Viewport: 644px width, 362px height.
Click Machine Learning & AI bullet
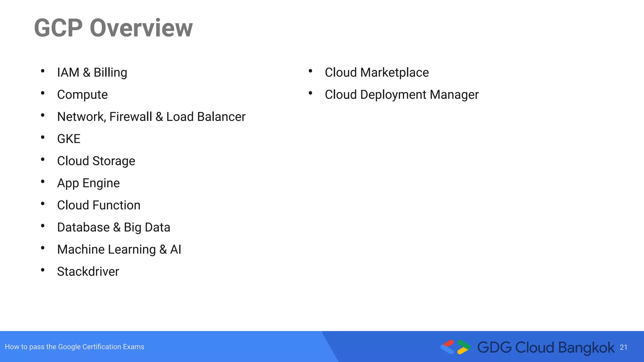[119, 250]
